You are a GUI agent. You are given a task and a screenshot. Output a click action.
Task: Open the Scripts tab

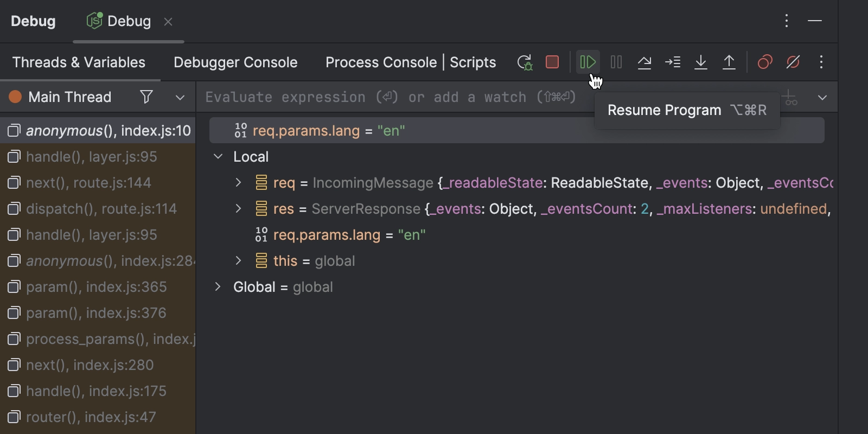(x=473, y=62)
